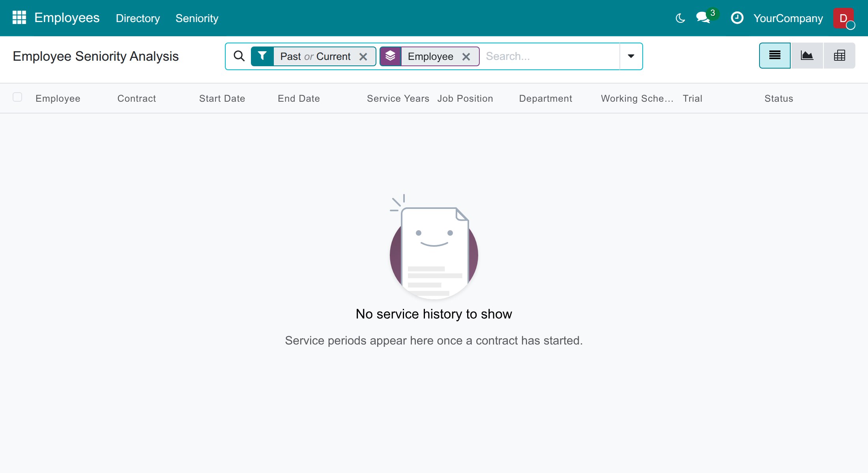Open the activities clock icon
The image size is (868, 473).
tap(737, 18)
